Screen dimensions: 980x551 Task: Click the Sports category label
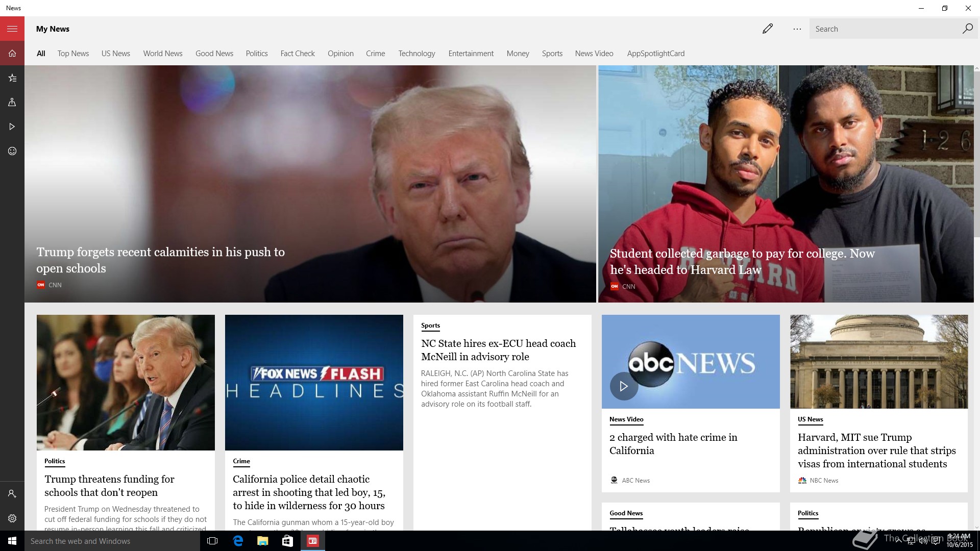pos(430,325)
